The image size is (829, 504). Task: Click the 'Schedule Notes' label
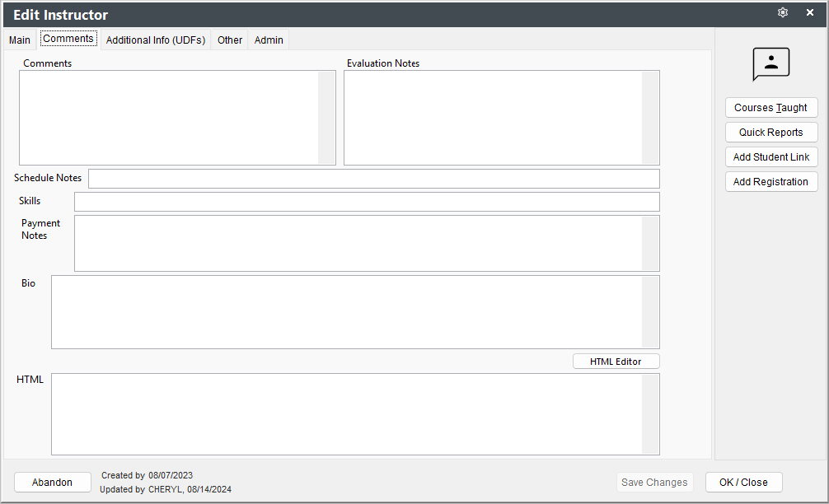pyautogui.click(x=48, y=178)
